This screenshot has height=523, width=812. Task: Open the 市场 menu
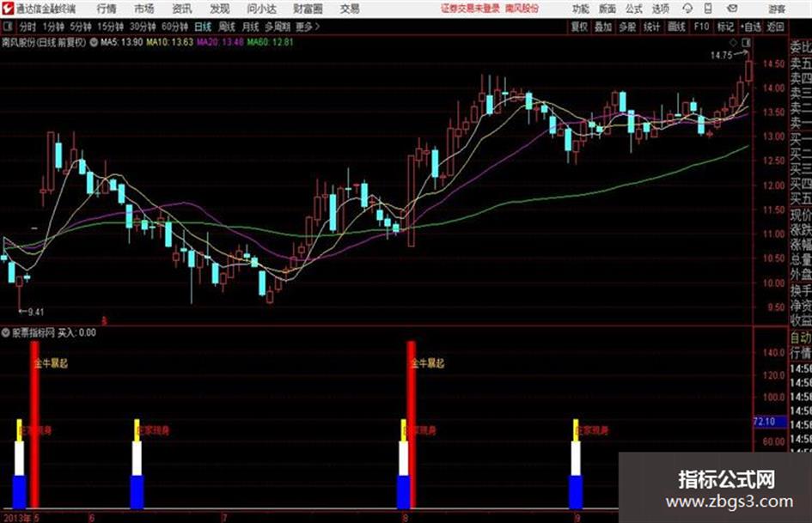coord(144,9)
